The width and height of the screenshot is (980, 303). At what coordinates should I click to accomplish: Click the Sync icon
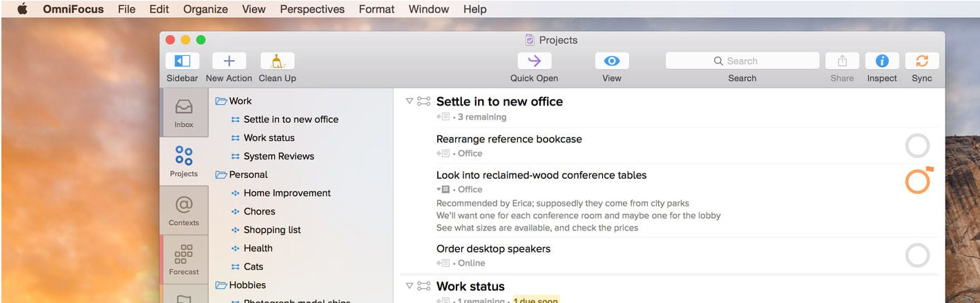coord(921,61)
